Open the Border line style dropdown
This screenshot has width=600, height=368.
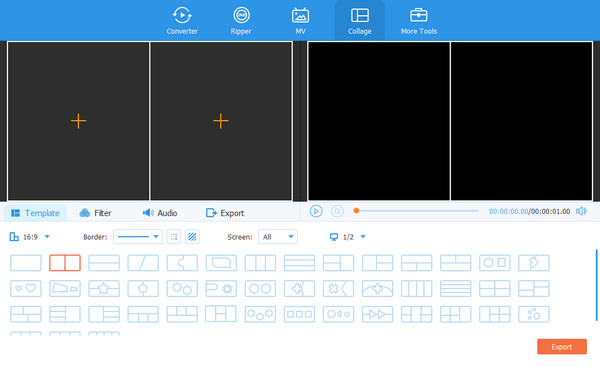coord(138,237)
